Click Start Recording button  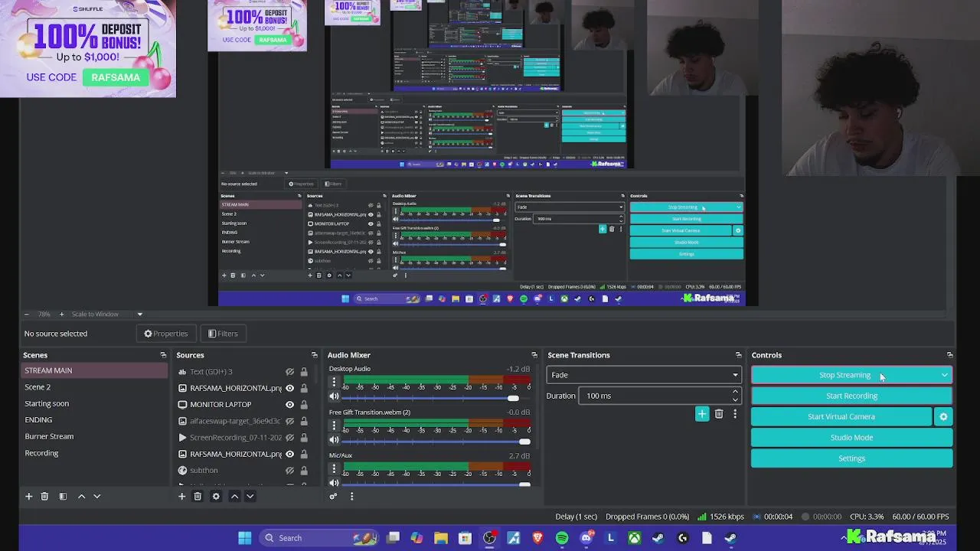click(x=851, y=396)
